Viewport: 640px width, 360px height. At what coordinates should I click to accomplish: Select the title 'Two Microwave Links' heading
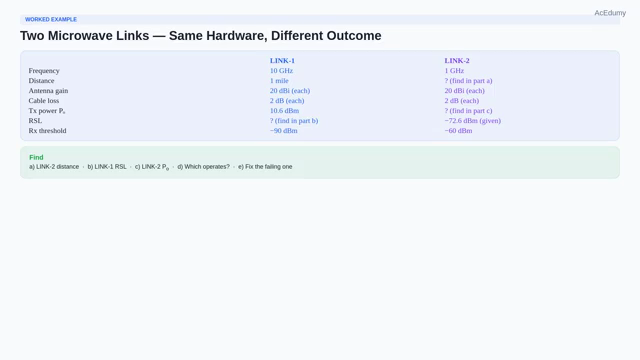[200, 36]
